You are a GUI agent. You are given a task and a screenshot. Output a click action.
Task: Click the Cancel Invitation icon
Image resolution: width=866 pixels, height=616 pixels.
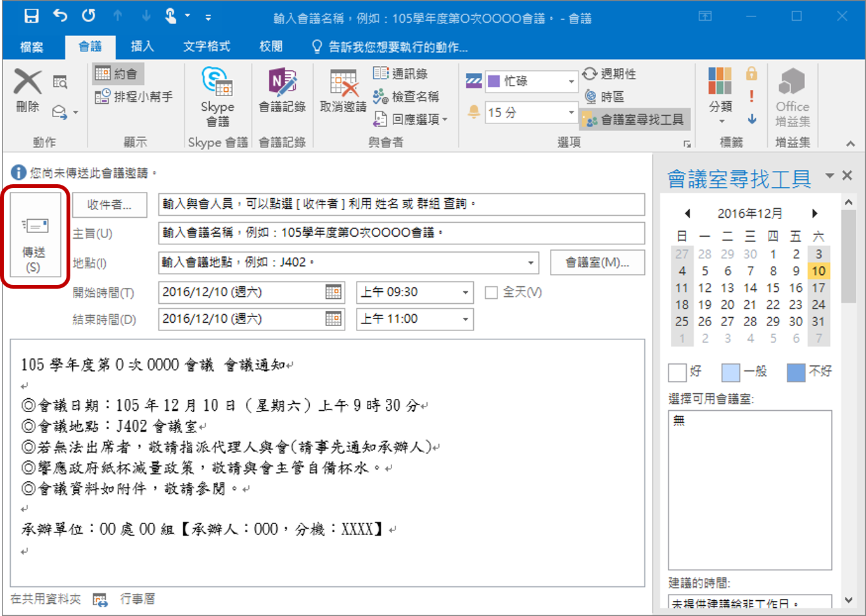343,83
